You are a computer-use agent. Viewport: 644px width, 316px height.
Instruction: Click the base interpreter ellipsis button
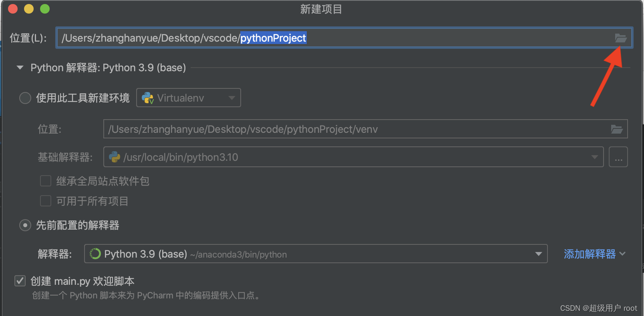(618, 157)
